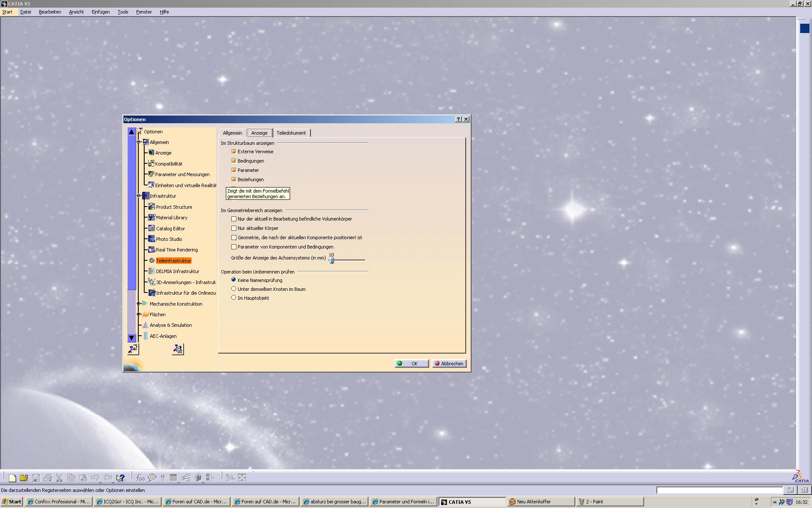Click the hierarchy tree structure toolbar icon
The width and height of the screenshot is (812, 508).
click(186, 478)
